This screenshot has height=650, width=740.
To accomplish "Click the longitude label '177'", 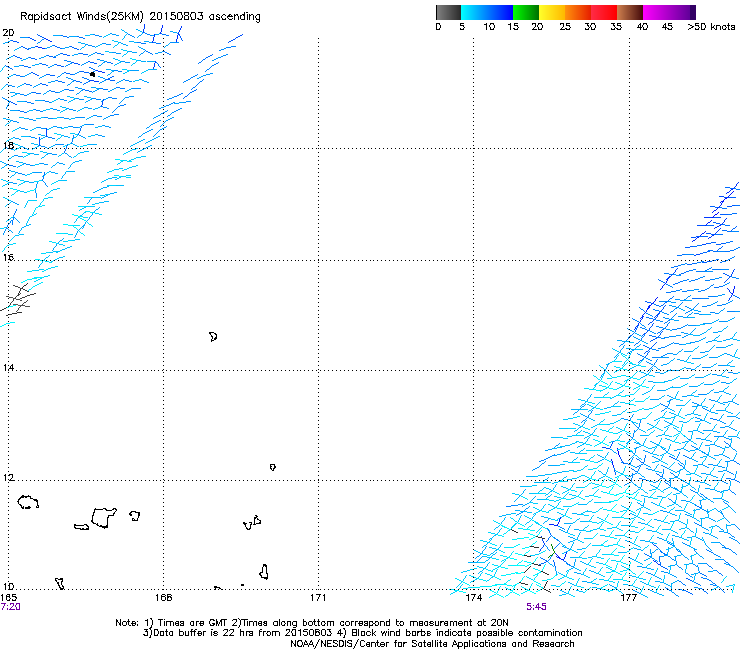I will (x=629, y=598).
